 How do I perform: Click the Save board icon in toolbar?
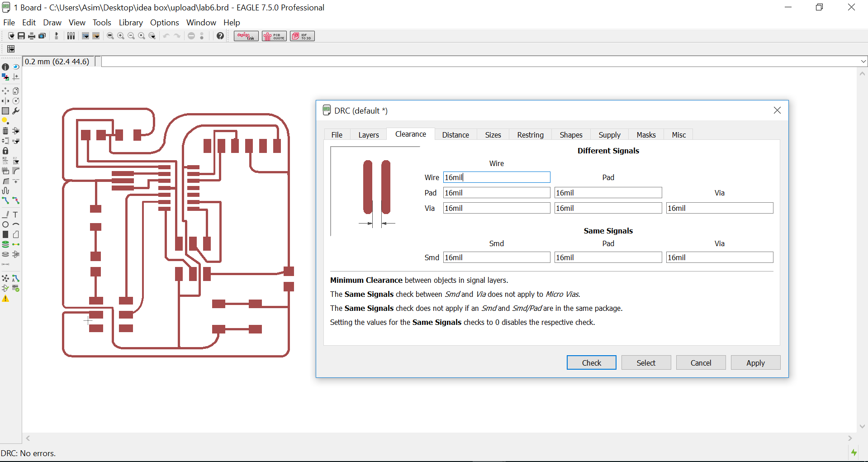pyautogui.click(x=21, y=36)
